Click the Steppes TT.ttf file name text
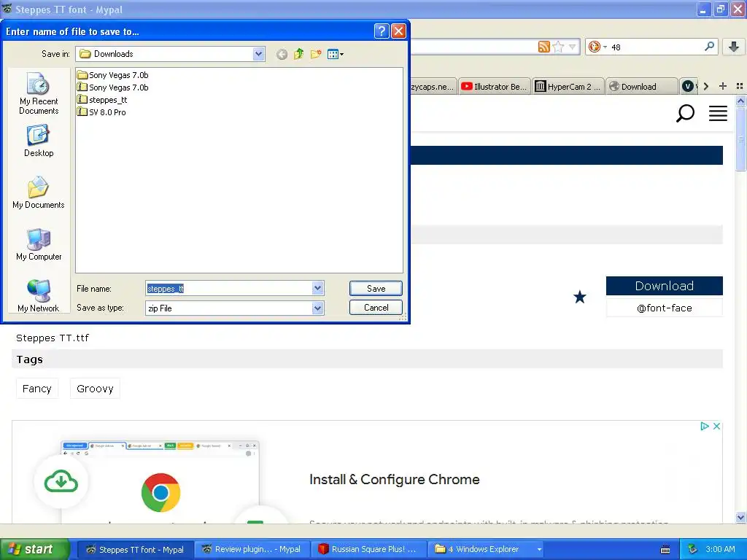747x560 pixels. (53, 338)
